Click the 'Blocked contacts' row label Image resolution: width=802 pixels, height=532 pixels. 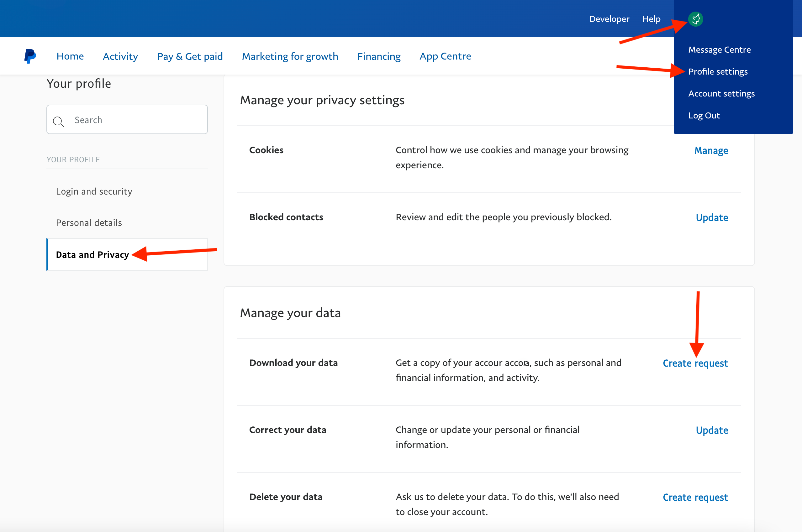(x=286, y=217)
